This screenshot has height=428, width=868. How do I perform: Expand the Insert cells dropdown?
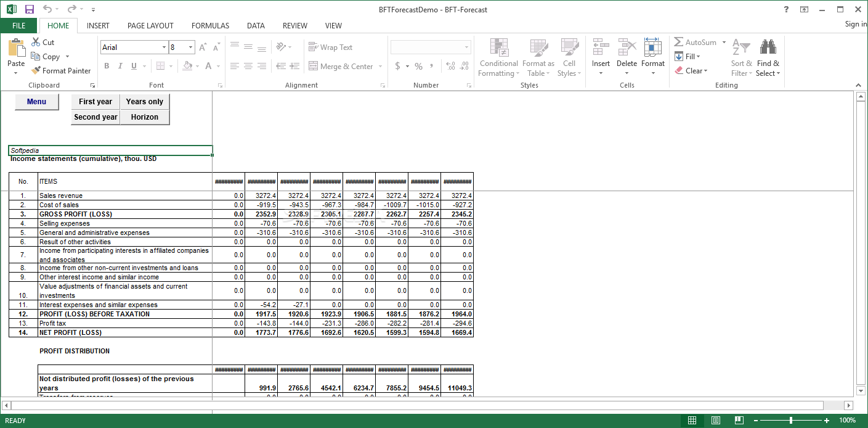click(x=601, y=73)
